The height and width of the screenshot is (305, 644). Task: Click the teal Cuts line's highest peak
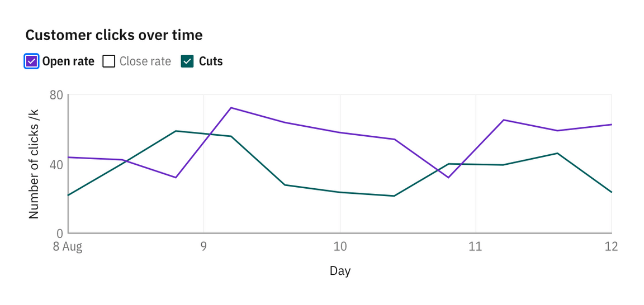pyautogui.click(x=176, y=131)
